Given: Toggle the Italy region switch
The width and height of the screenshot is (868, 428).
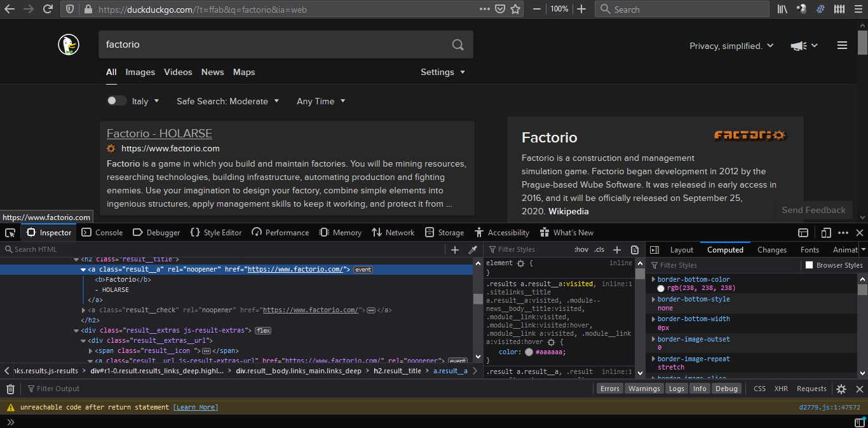Looking at the screenshot, I should tap(117, 100).
